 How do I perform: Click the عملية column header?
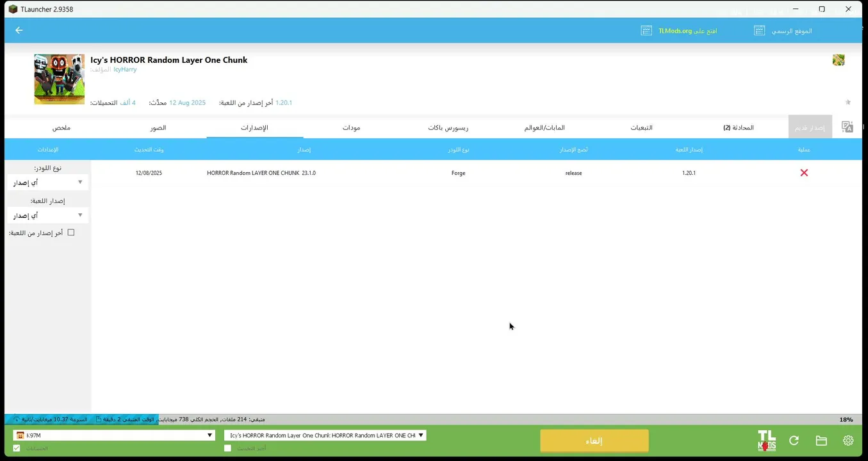click(804, 149)
